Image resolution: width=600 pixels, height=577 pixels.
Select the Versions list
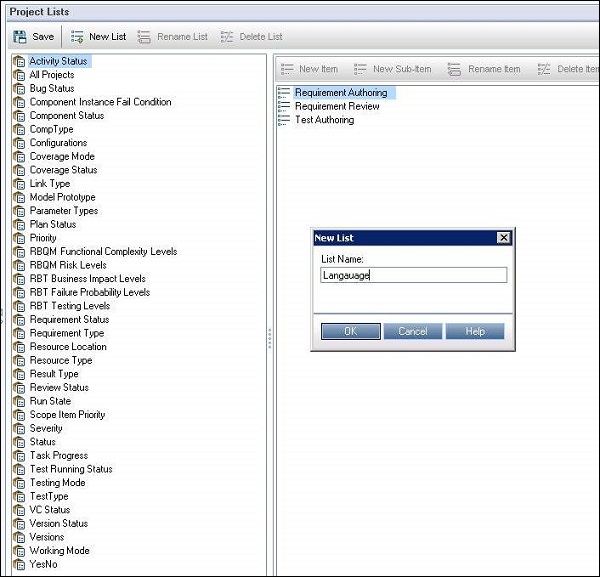(47, 537)
